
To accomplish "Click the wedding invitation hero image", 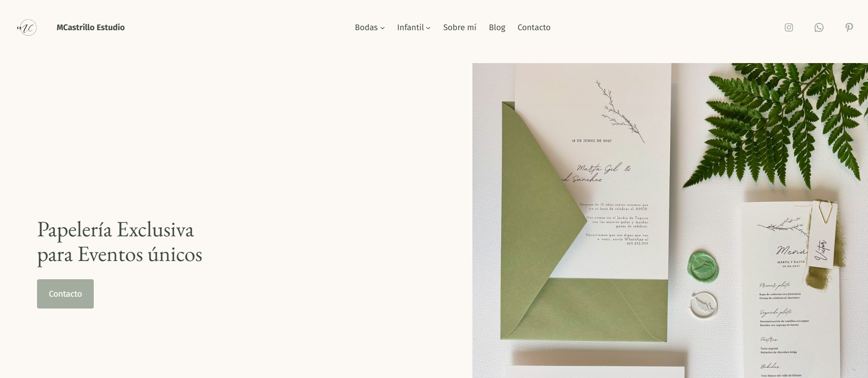I will tap(670, 220).
